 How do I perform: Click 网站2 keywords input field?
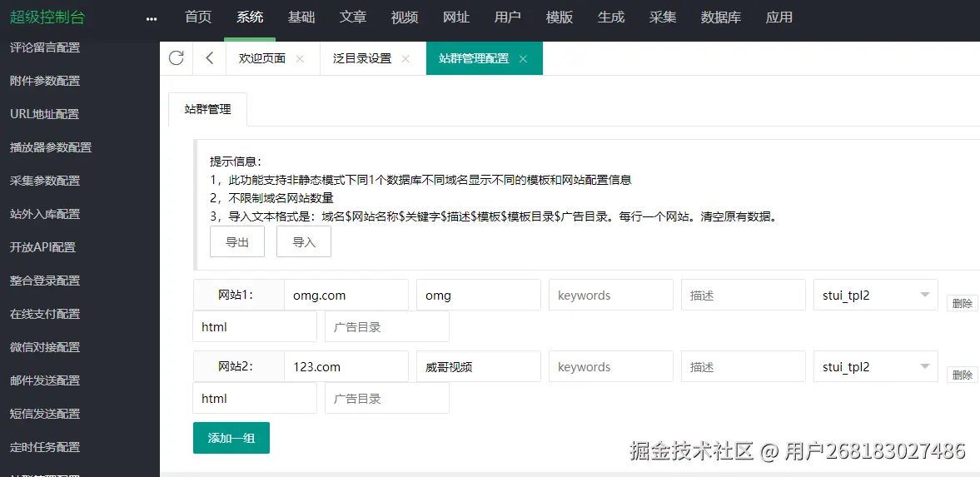point(611,366)
